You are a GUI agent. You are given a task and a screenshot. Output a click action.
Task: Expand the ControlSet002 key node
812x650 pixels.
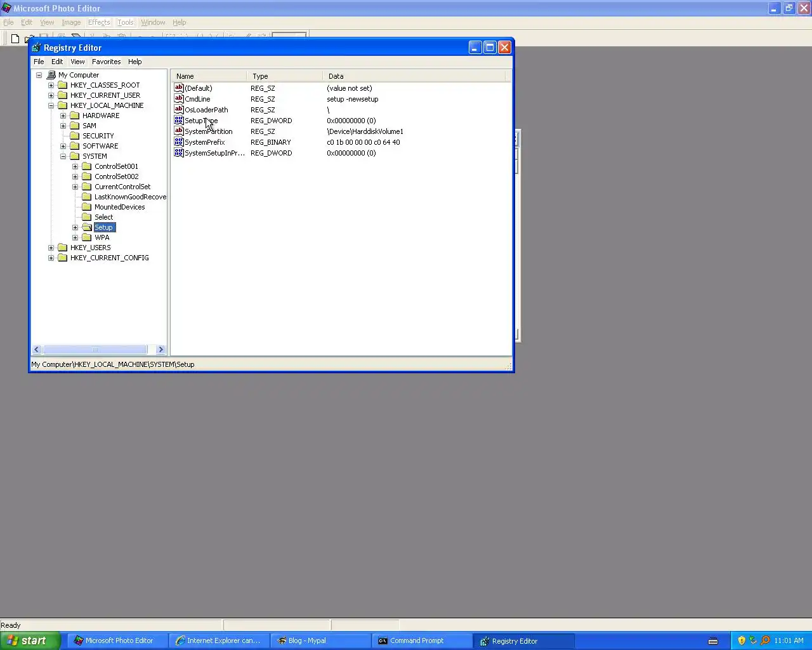pyautogui.click(x=75, y=176)
